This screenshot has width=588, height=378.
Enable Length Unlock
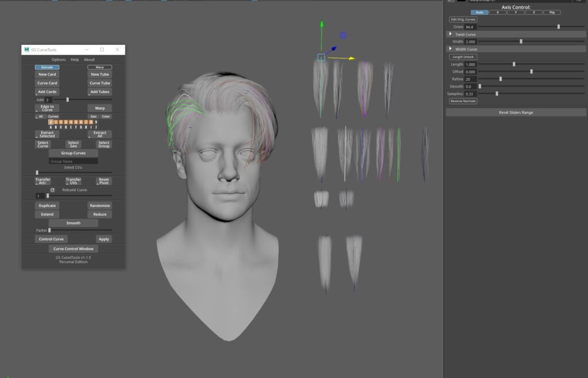click(463, 57)
